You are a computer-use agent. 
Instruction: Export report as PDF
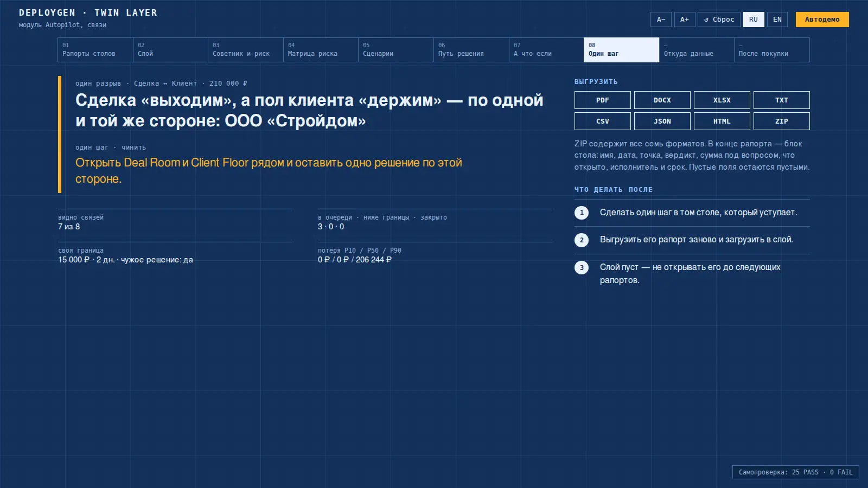click(x=602, y=100)
